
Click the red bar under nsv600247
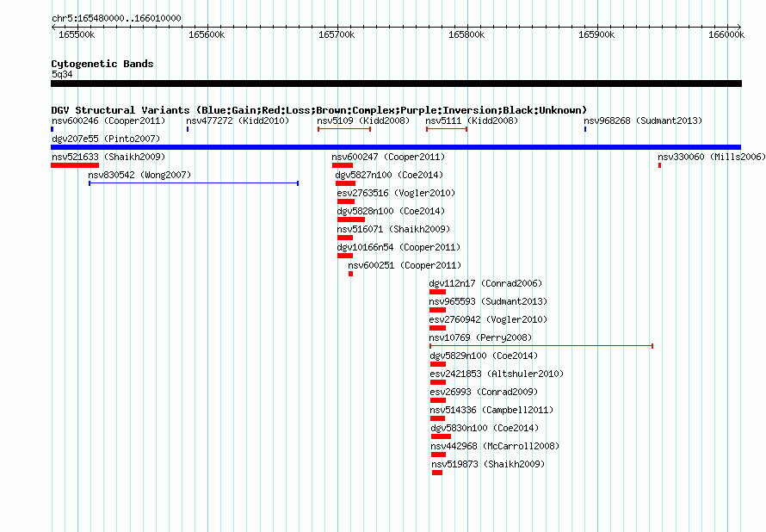tap(343, 165)
